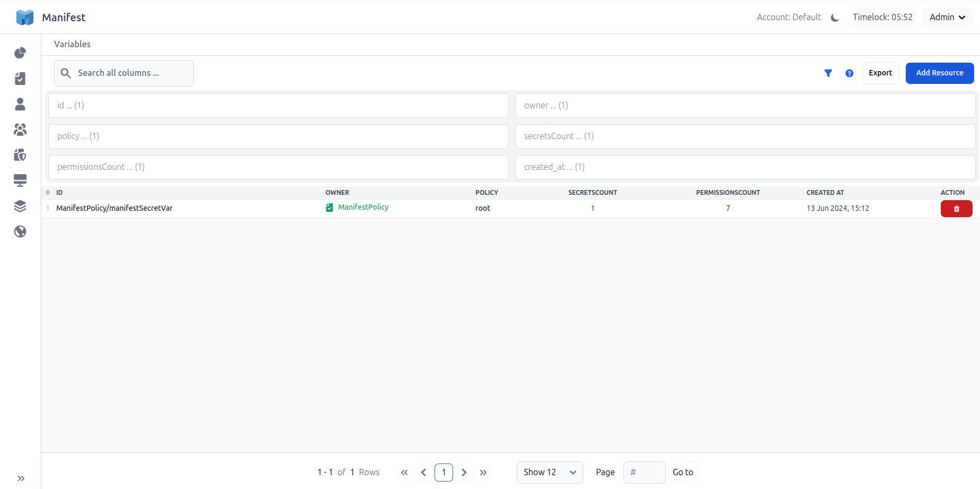This screenshot has height=489, width=980.
Task: Select page 1 in pagination
Action: point(444,473)
